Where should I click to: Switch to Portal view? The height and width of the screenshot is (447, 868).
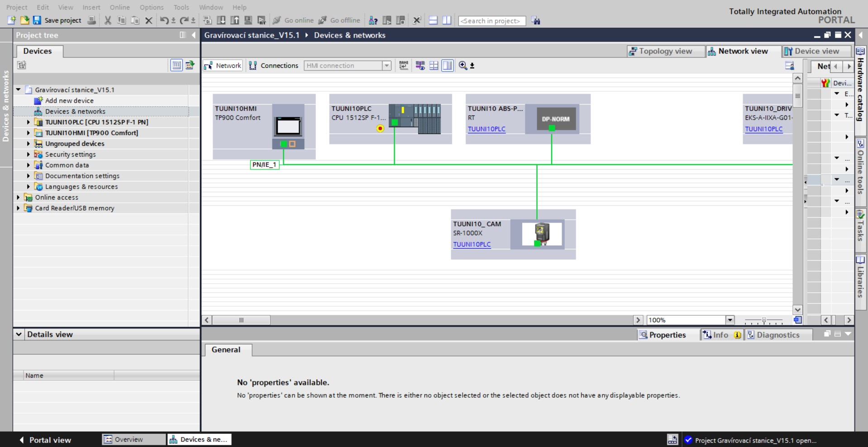click(45, 440)
